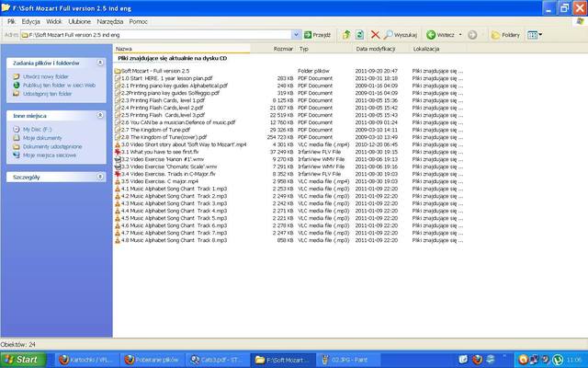Select the 3.3 Video Exercise Chomatic Scale.wmv icon
Viewport: 588px width, 368px height.
coord(118,167)
